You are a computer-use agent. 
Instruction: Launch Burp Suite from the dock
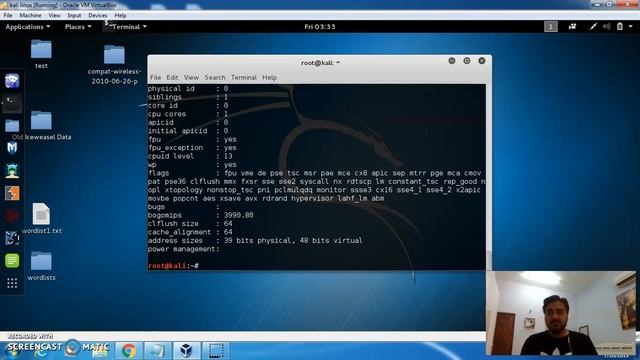tap(12, 193)
